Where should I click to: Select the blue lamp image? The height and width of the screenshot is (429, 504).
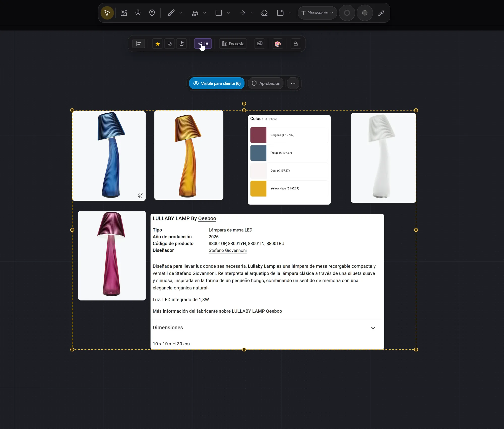click(109, 156)
